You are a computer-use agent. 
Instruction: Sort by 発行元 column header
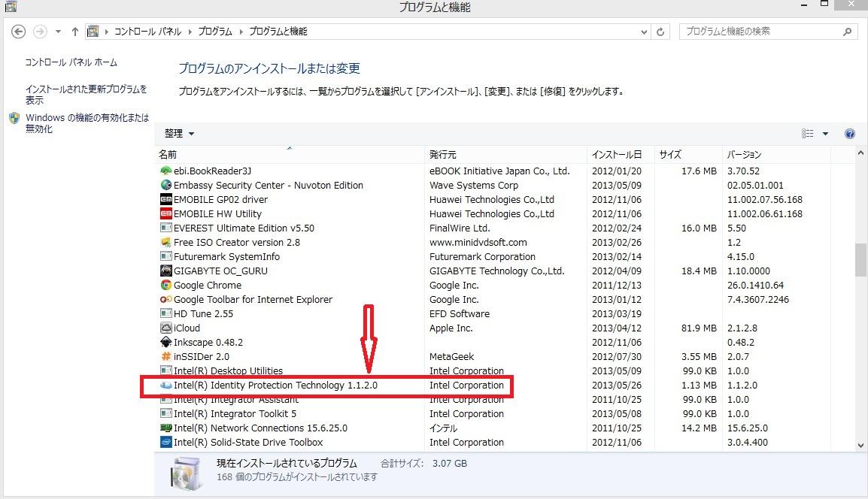tap(506, 154)
